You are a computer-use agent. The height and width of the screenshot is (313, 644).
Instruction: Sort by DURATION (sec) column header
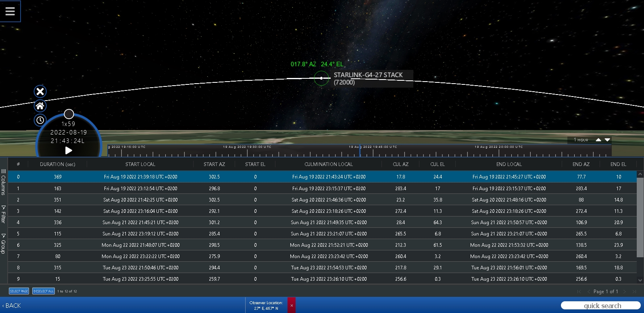58,164
